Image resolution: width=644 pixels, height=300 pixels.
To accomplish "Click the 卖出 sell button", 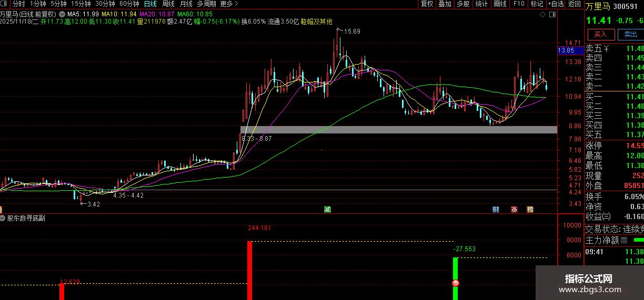I will point(630,34).
